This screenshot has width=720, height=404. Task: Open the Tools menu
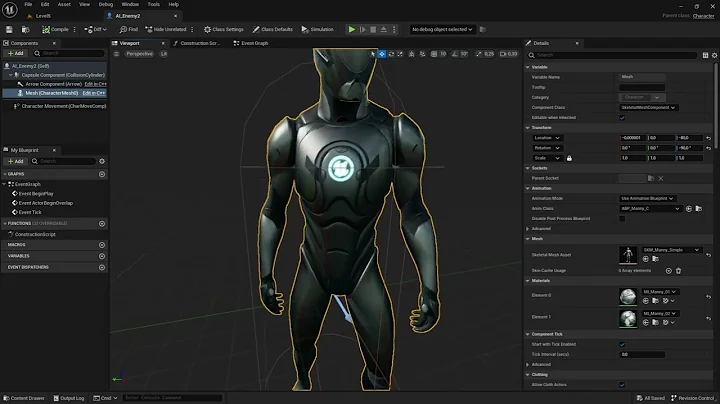(x=154, y=4)
